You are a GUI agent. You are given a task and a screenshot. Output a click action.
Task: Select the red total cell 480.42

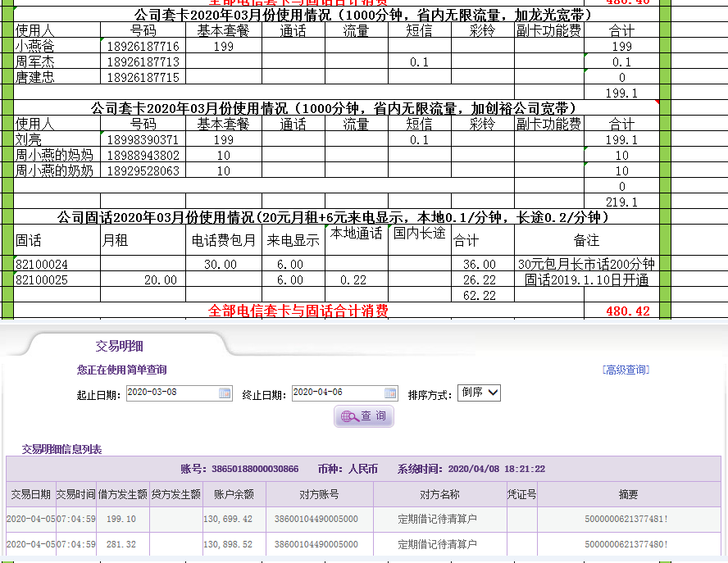click(x=627, y=311)
